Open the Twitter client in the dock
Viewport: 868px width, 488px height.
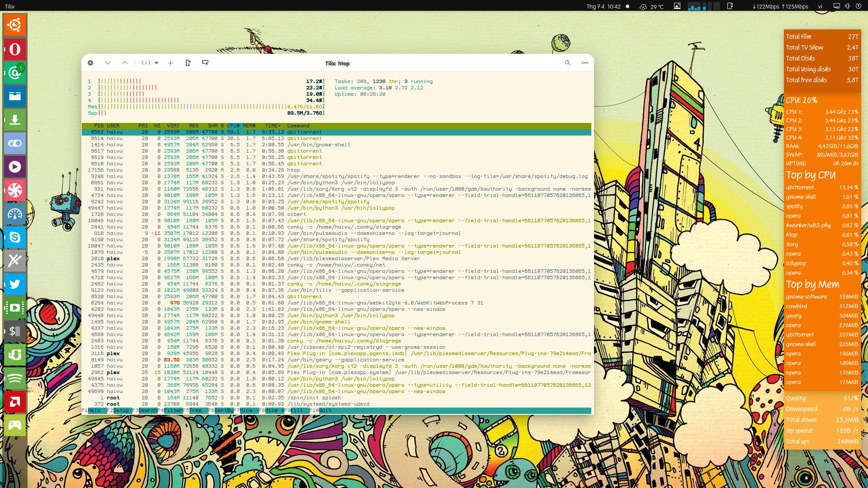15,284
